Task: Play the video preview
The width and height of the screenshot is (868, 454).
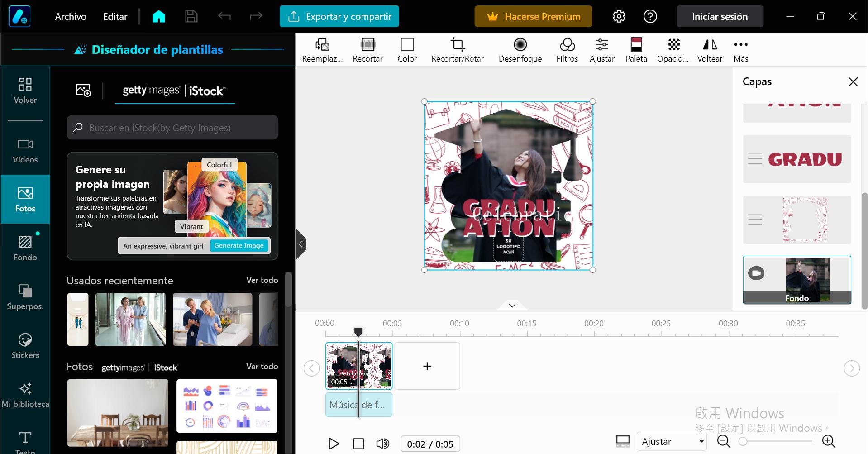Action: tap(334, 444)
